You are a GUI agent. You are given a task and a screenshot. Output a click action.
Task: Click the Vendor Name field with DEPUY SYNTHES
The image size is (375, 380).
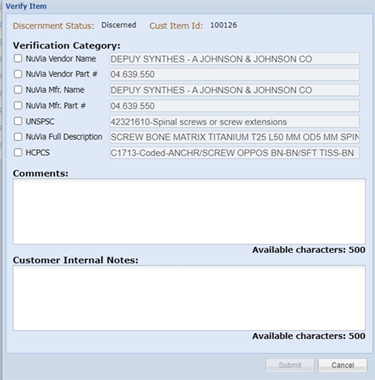pyautogui.click(x=234, y=59)
